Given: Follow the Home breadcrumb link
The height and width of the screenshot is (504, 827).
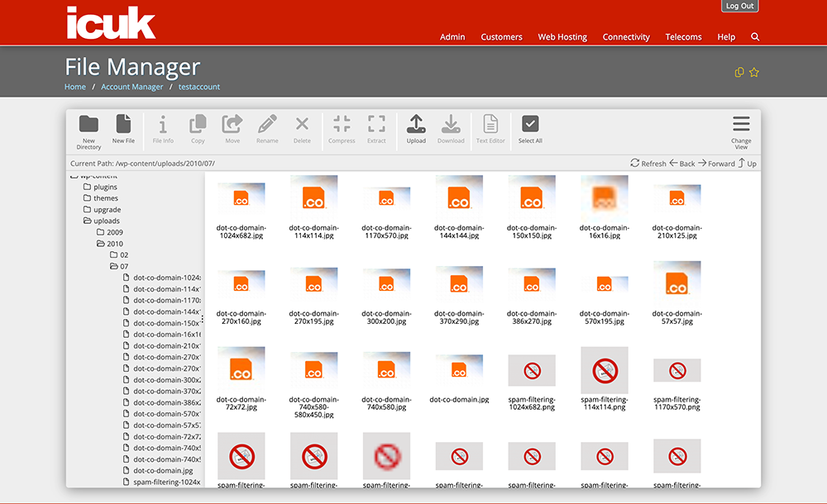Looking at the screenshot, I should [x=75, y=87].
